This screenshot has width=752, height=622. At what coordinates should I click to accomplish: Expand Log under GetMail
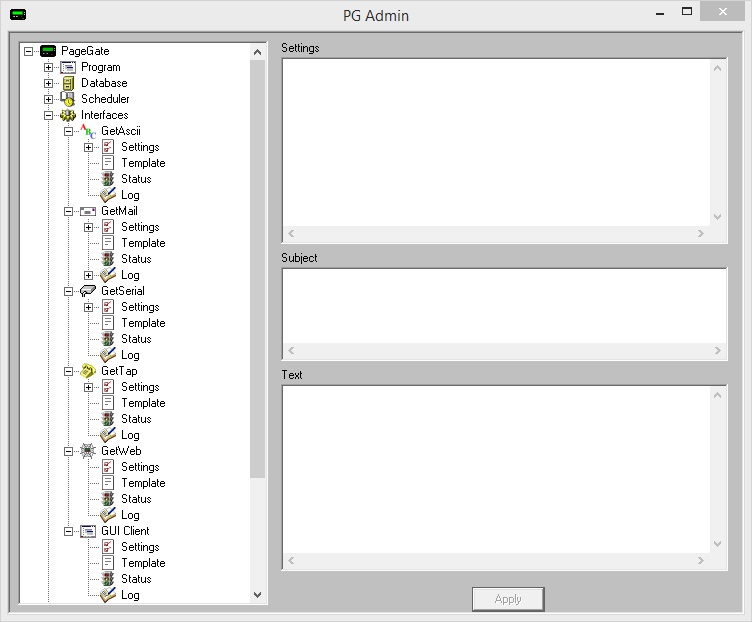coord(89,275)
